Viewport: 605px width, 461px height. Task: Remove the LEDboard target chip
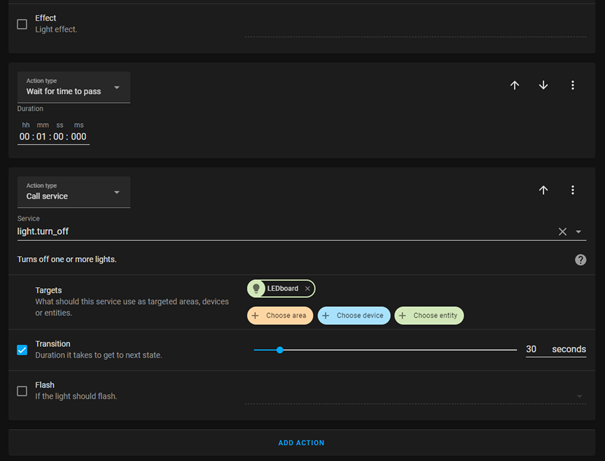coord(307,289)
